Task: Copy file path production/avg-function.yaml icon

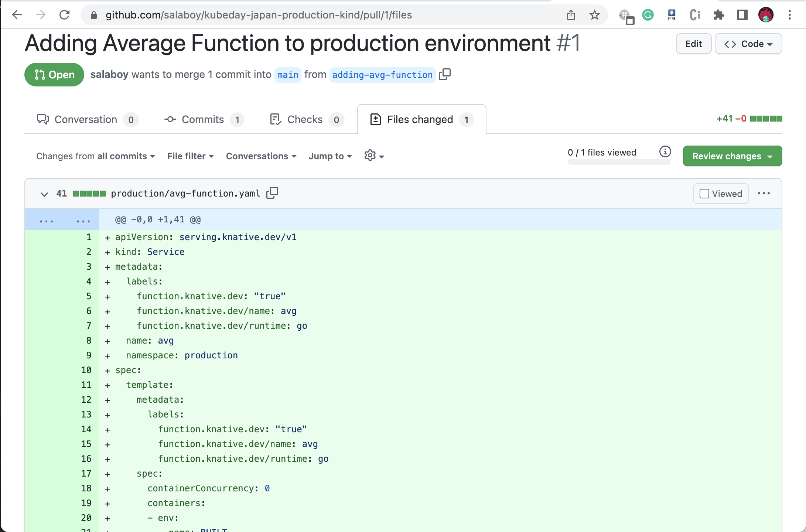Action: click(x=272, y=193)
